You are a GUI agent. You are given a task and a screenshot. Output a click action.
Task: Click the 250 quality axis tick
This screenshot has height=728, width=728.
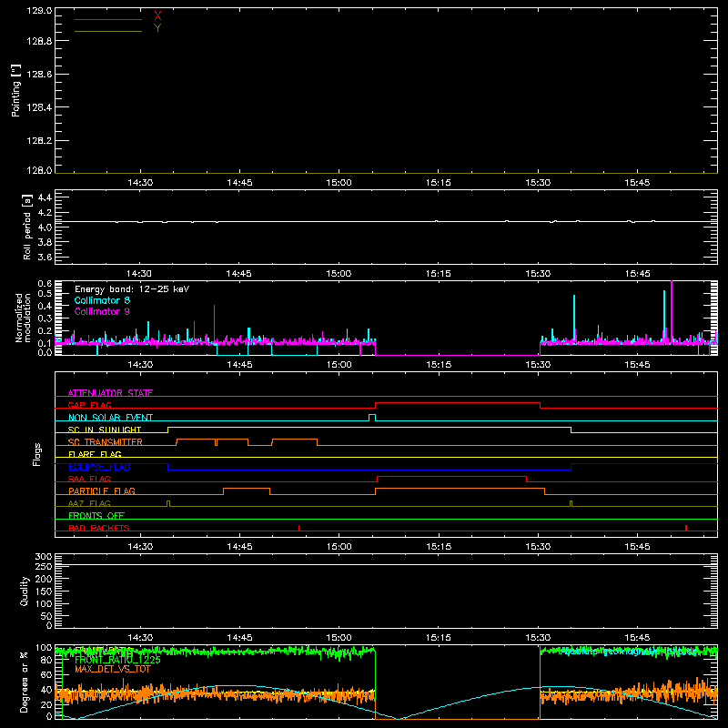[x=44, y=566]
